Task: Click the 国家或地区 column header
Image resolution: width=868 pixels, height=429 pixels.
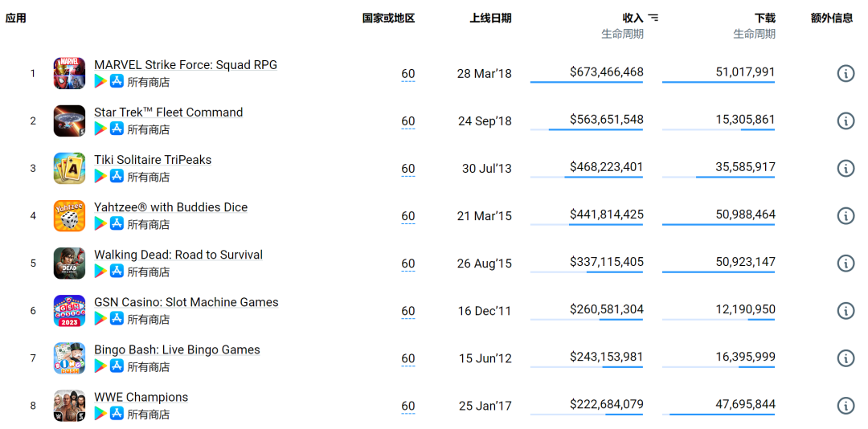Action: coord(388,18)
